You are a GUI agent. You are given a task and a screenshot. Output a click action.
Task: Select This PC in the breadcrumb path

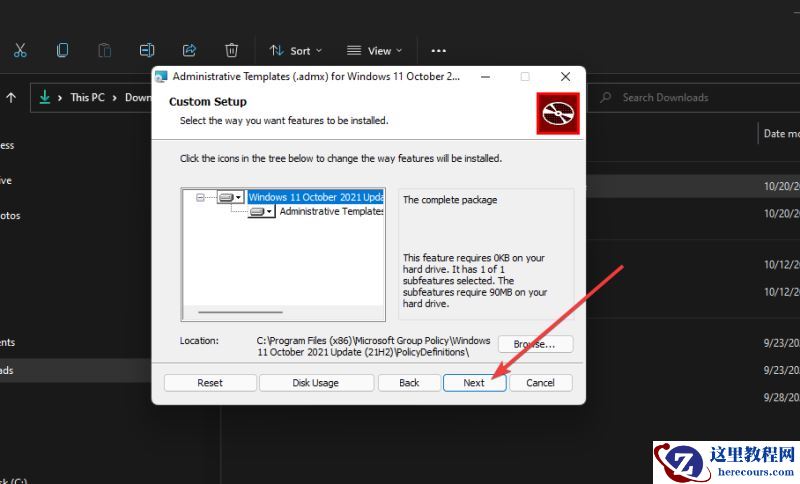(87, 97)
